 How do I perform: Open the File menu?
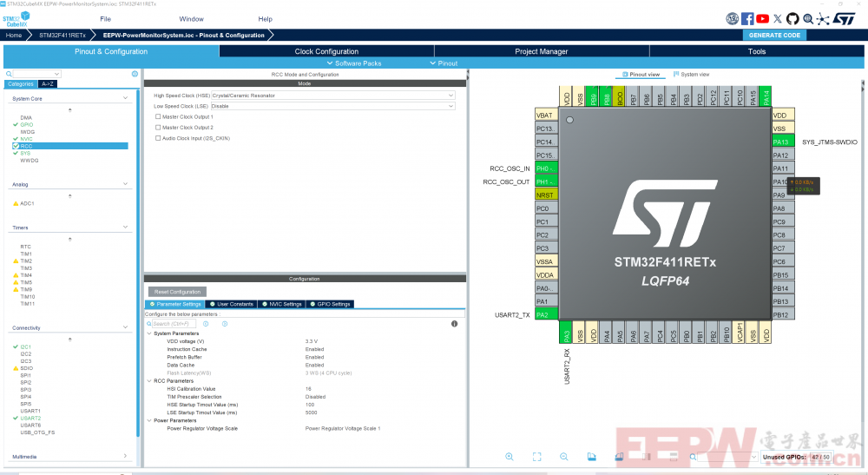pyautogui.click(x=105, y=19)
